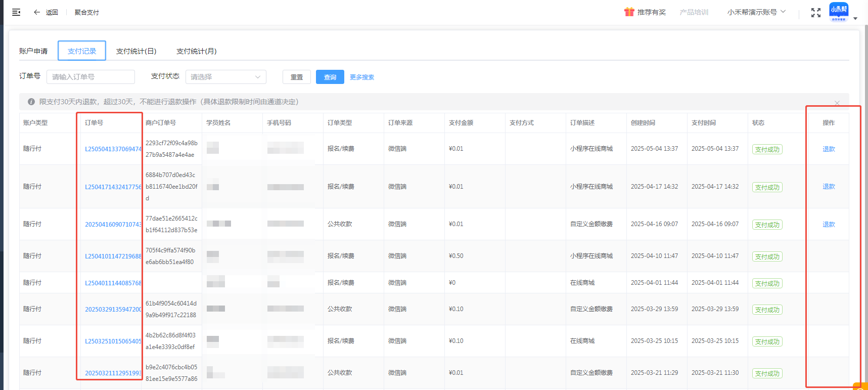This screenshot has height=390, width=868.
Task: Click the 支付金额 column header
Action: point(461,123)
